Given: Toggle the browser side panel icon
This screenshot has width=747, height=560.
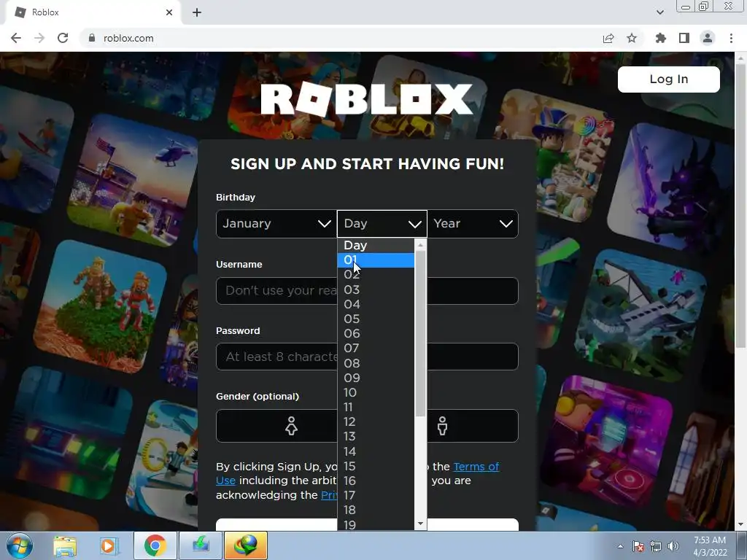Looking at the screenshot, I should [x=684, y=38].
